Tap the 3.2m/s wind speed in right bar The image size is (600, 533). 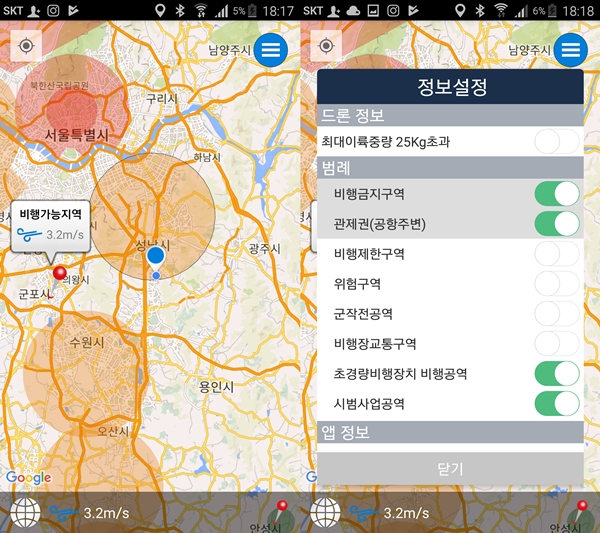[x=406, y=513]
